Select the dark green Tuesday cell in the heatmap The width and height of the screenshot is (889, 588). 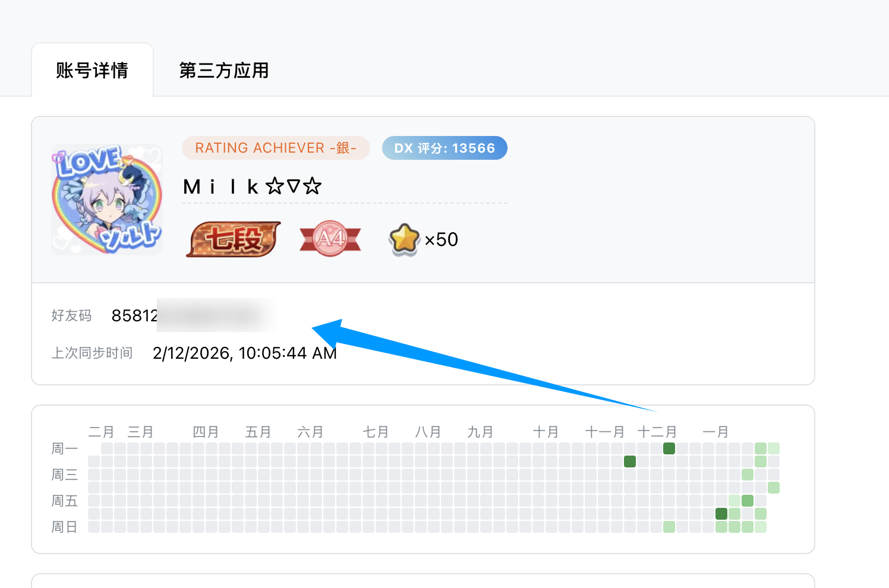click(x=630, y=461)
